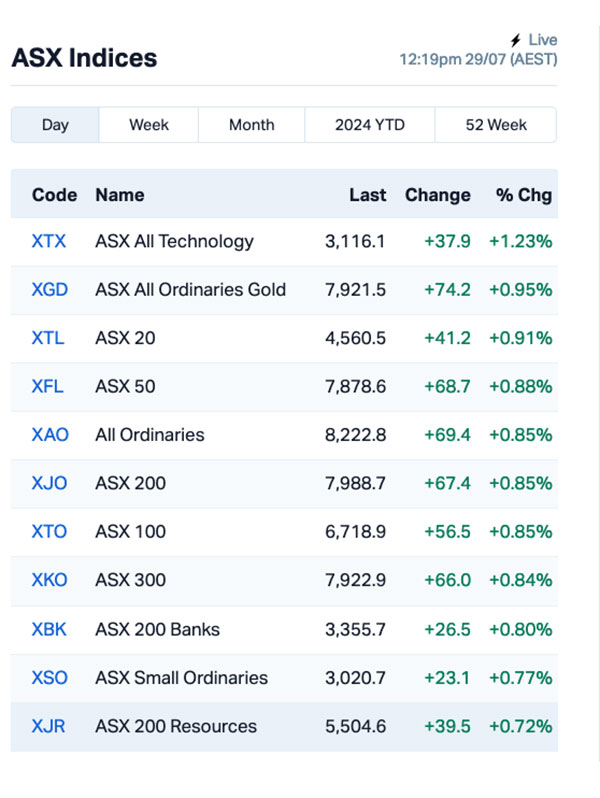600x798 pixels.
Task: Click the +68.7 change value
Action: (x=447, y=386)
